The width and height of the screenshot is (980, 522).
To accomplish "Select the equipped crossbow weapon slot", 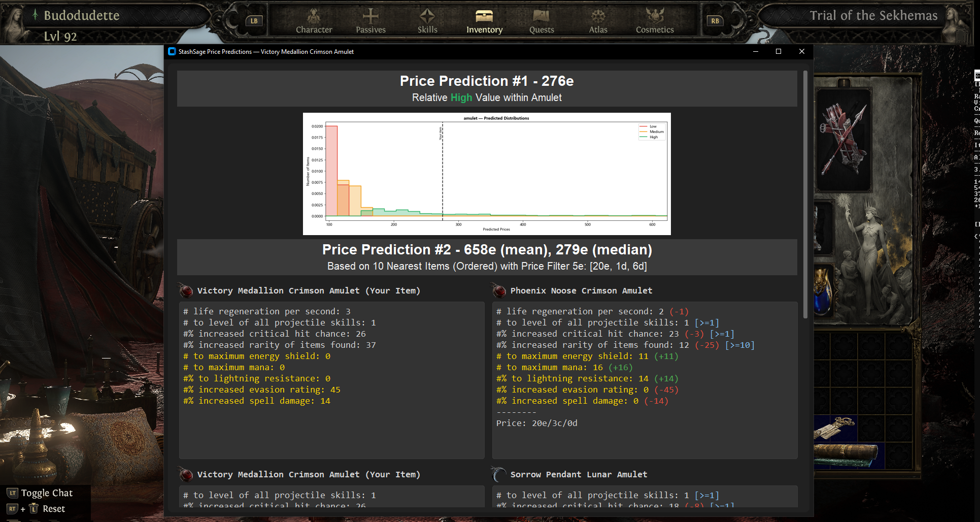I will coord(843,140).
